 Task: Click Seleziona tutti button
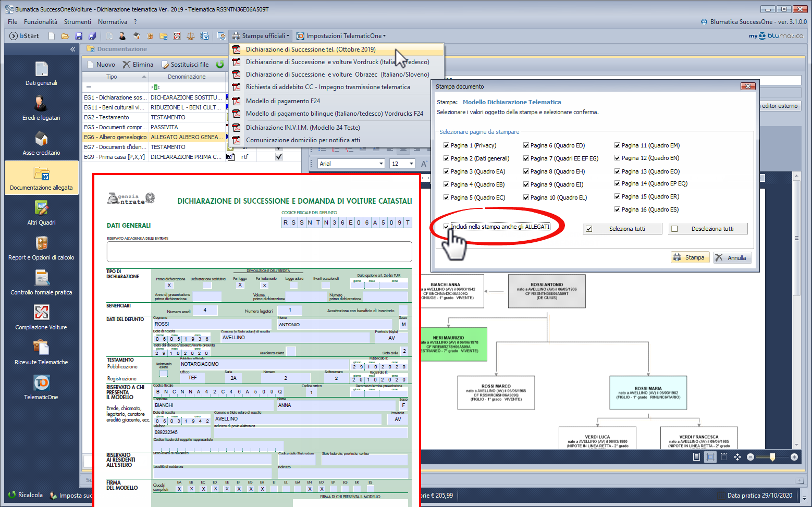tap(622, 229)
